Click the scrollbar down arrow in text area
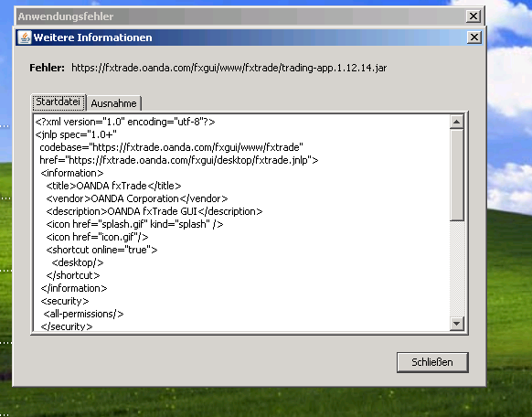 point(457,324)
